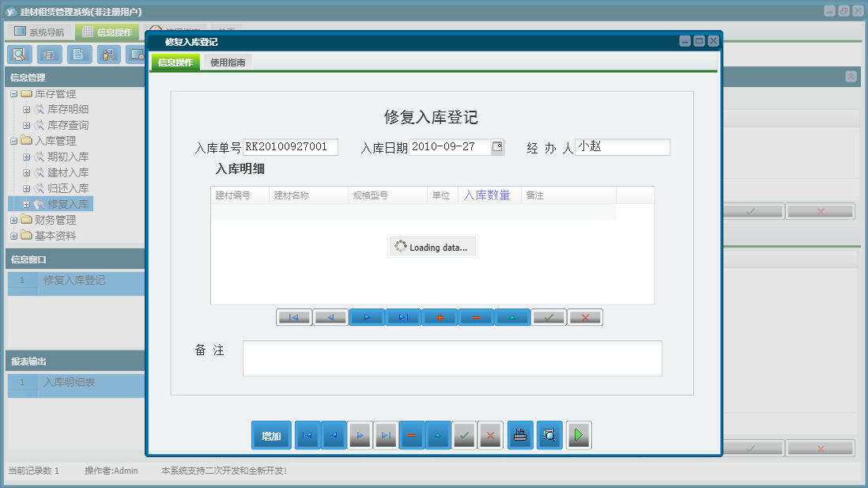Image resolution: width=868 pixels, height=488 pixels.
Task: Click the printer icon button
Action: click(520, 435)
